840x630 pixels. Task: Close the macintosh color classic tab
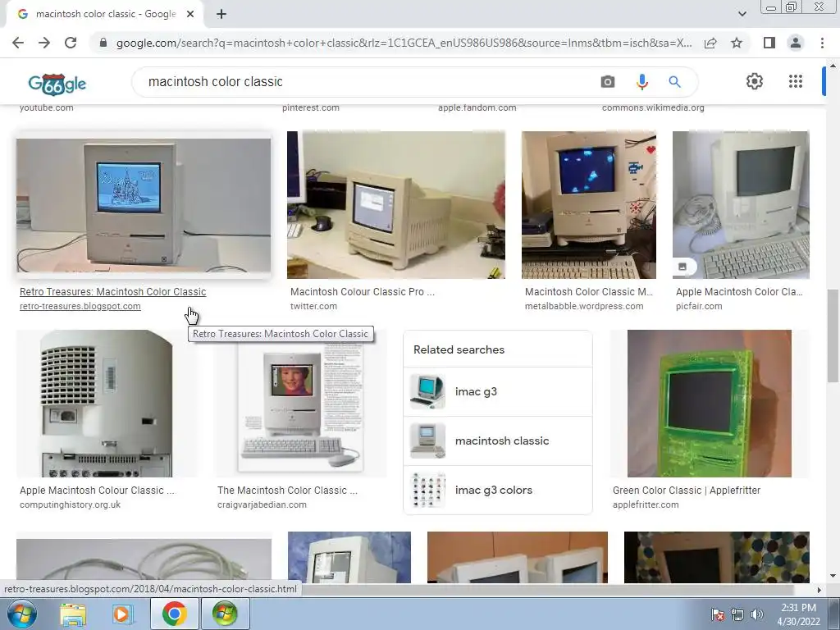(190, 15)
